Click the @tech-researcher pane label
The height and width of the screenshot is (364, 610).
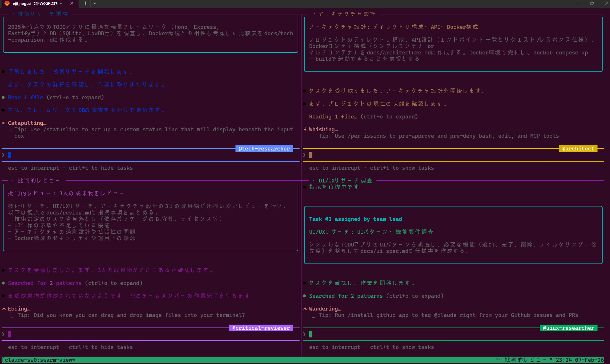264,149
